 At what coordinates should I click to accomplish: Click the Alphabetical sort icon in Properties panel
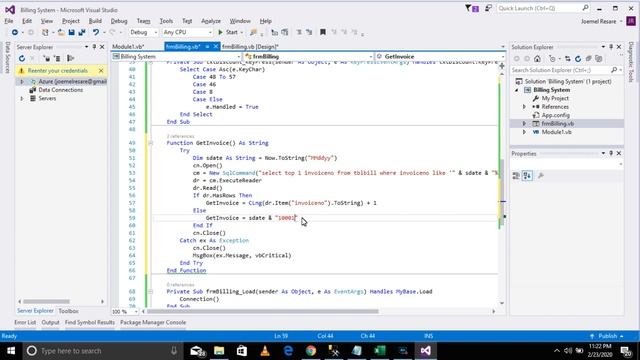pos(527,176)
